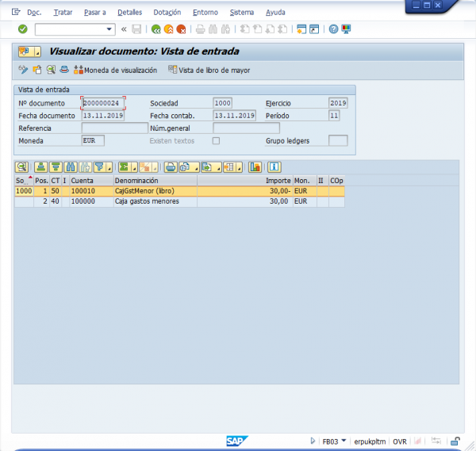The width and height of the screenshot is (476, 451).
Task: Click the Find binoculars icon in table toolbar
Action: pyautogui.click(x=71, y=167)
